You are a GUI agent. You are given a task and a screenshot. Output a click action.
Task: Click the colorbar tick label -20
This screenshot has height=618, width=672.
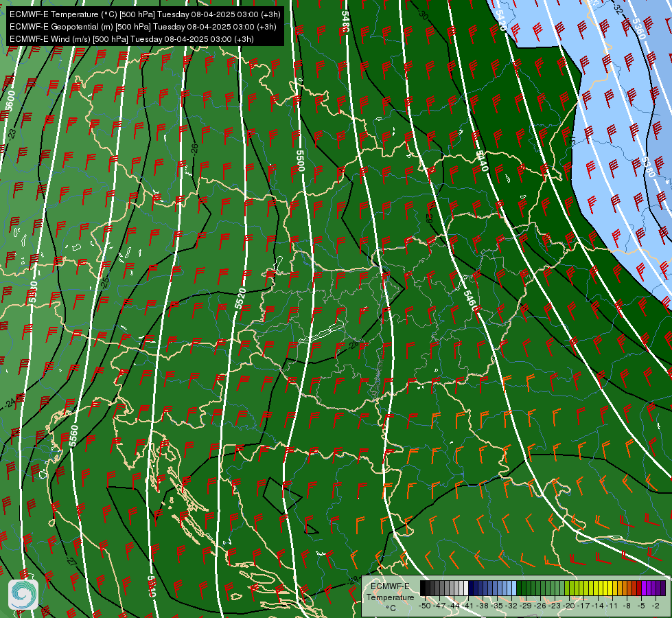click(x=569, y=606)
